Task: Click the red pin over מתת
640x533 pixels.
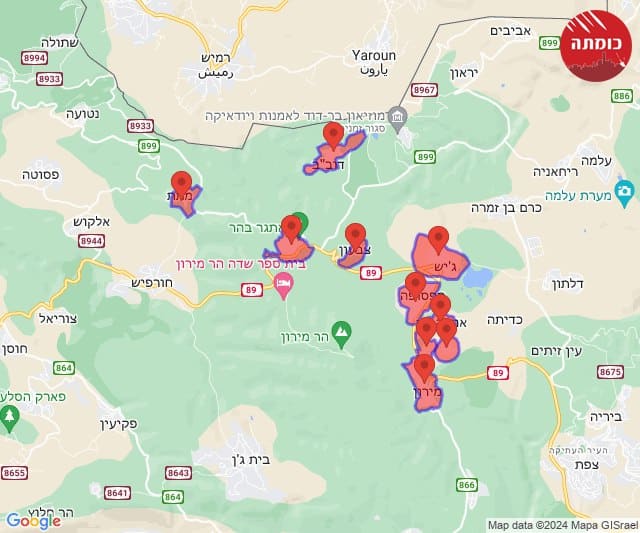Action: tap(182, 185)
